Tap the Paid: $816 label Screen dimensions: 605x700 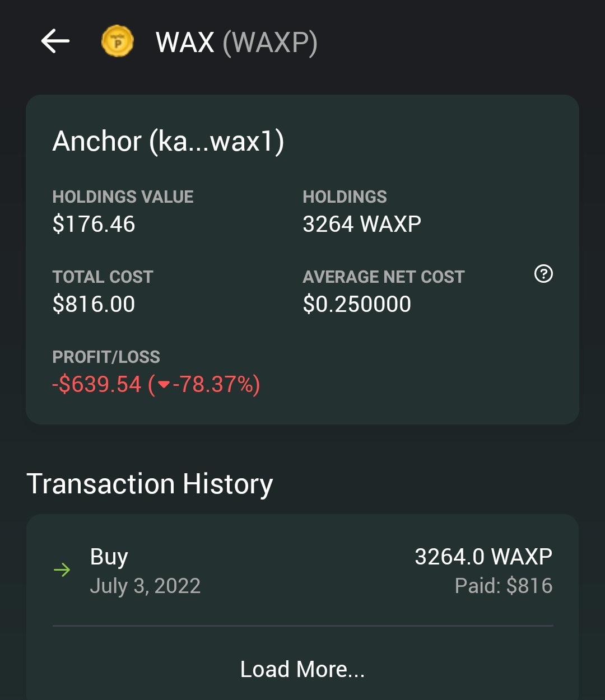504,586
